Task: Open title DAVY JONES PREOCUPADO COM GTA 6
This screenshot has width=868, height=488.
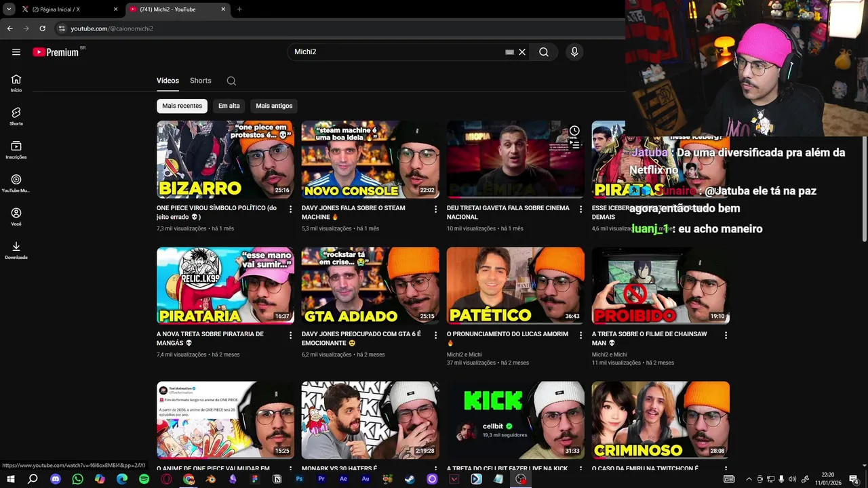Action: pyautogui.click(x=361, y=338)
